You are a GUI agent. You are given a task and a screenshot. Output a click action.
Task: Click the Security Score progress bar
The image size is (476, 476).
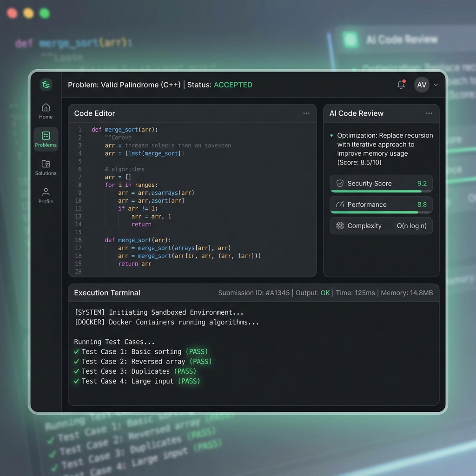381,191
